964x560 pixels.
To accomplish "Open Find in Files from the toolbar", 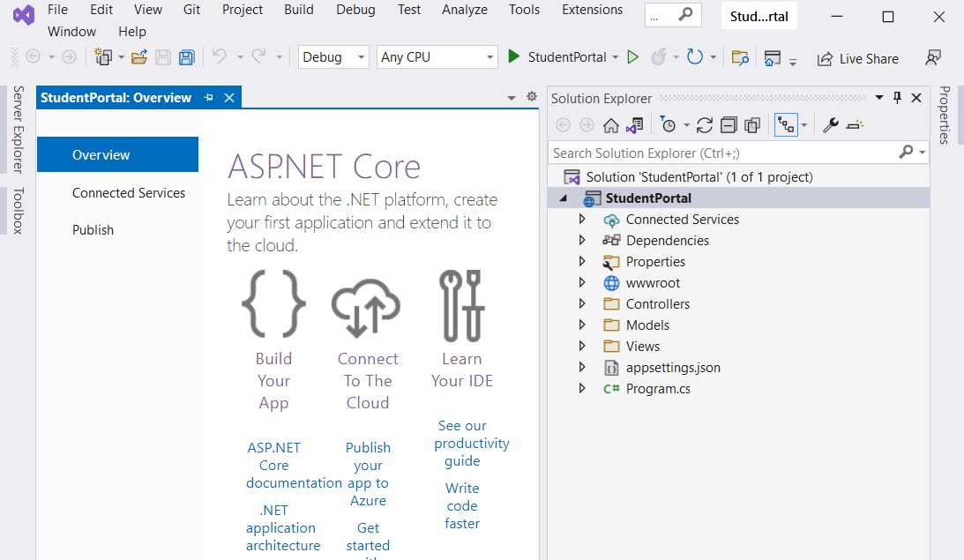I will pos(740,58).
